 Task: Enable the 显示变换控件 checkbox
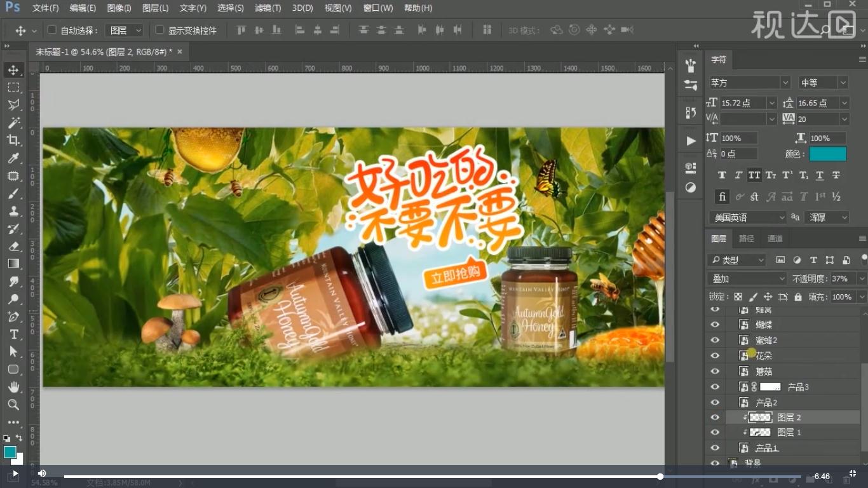pos(159,29)
